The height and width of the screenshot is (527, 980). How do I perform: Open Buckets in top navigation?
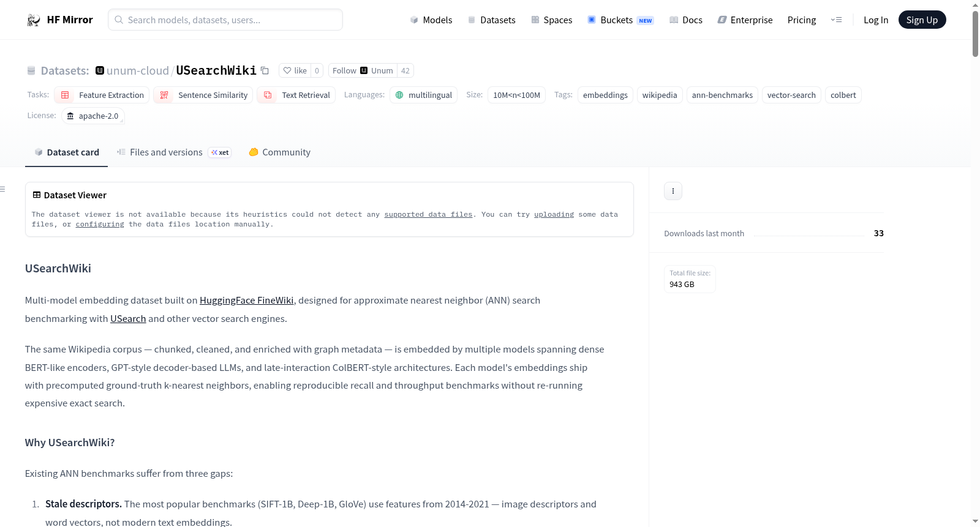point(620,20)
